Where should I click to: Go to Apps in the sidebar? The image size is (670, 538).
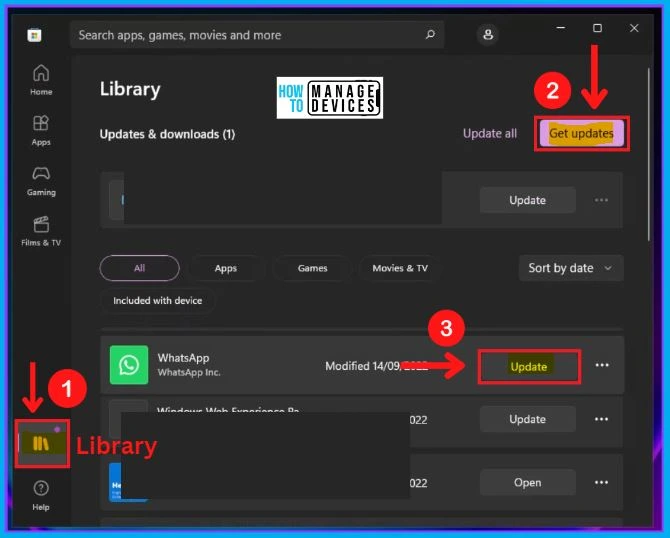click(x=41, y=130)
